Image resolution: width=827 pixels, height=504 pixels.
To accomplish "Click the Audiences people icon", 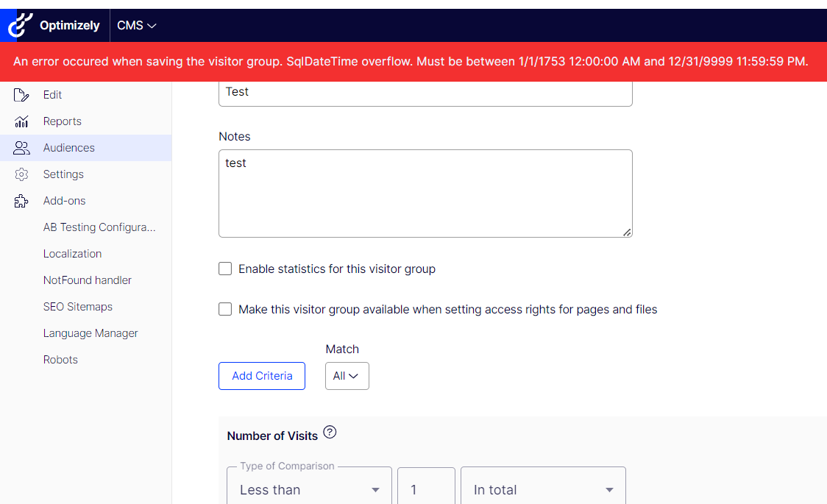I will (21, 148).
